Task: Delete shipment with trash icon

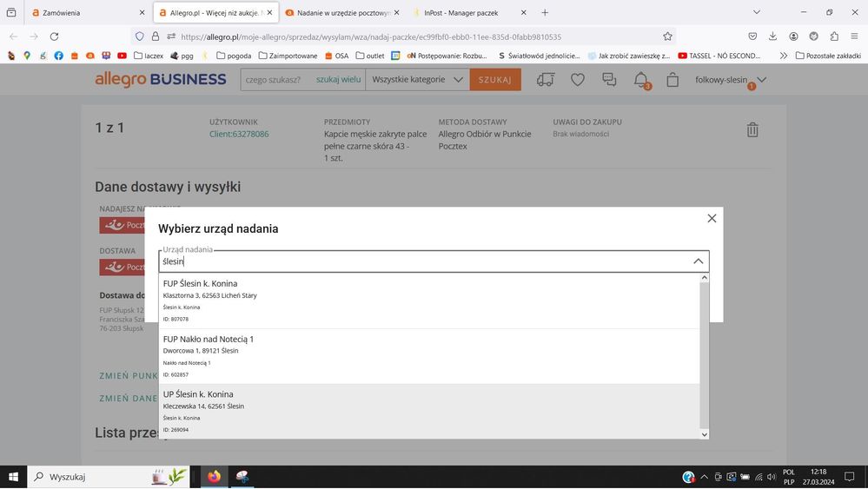Action: (752, 129)
